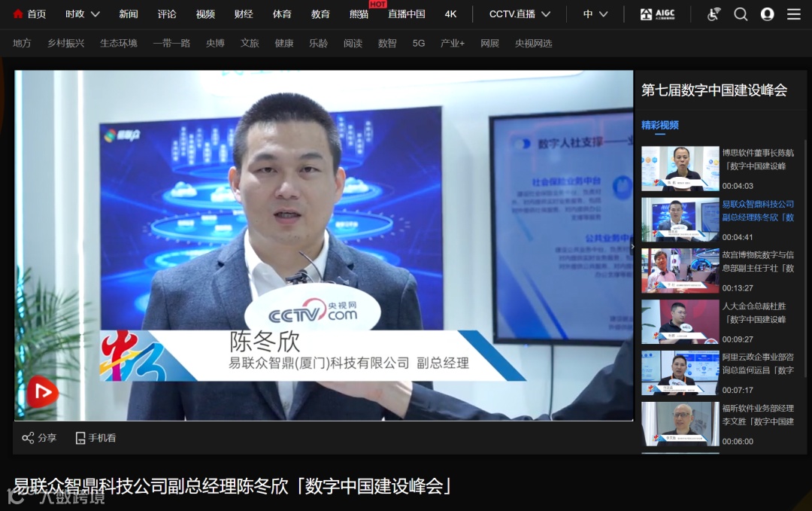Open the 4K channel

coord(450,14)
